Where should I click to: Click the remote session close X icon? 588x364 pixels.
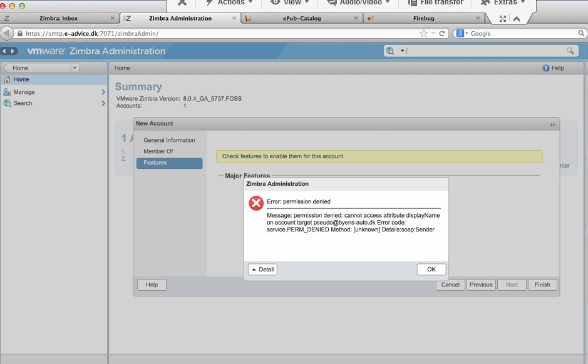tap(182, 3)
